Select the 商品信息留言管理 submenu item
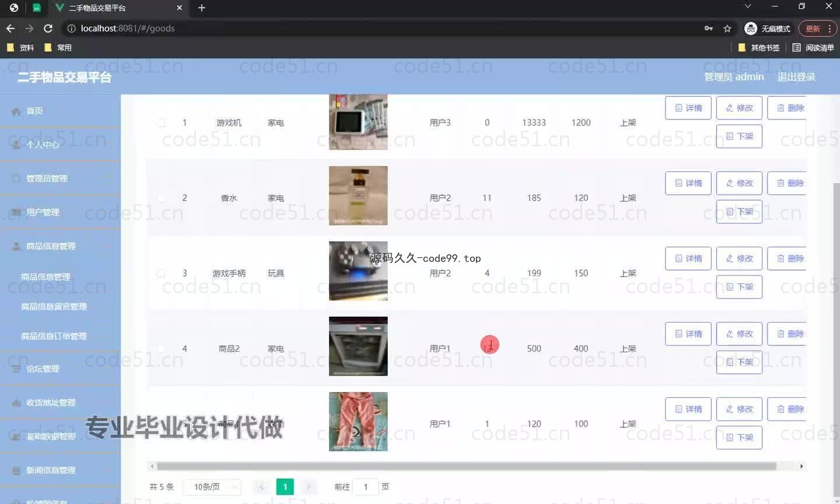 coord(54,306)
